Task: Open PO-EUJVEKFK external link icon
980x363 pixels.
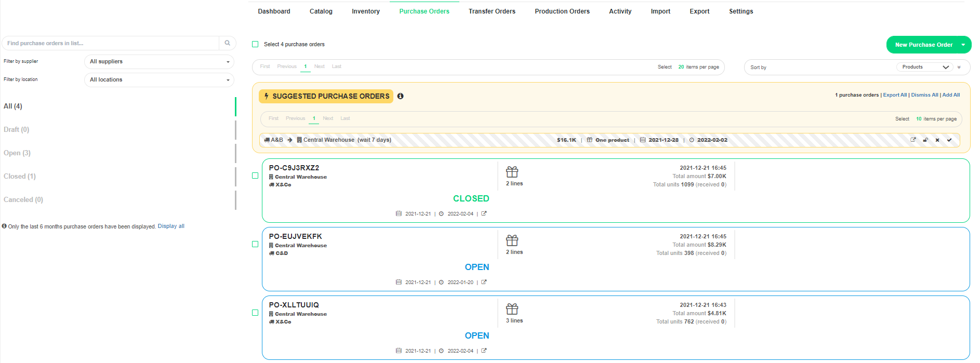Action: tap(484, 282)
